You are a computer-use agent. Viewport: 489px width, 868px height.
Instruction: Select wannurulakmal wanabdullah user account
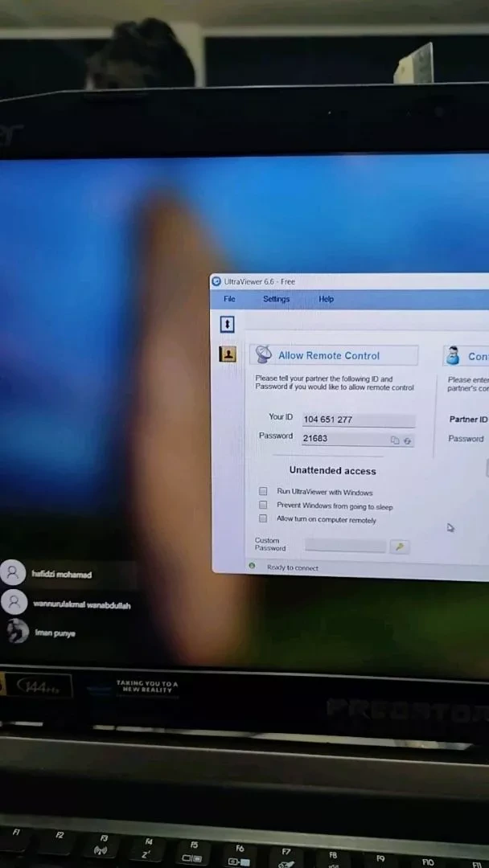67,604
